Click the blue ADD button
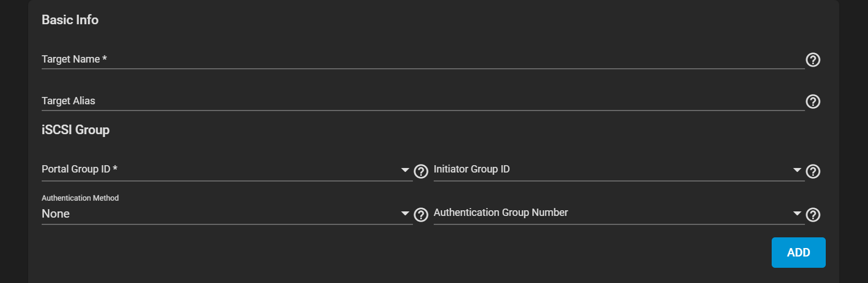 click(798, 253)
